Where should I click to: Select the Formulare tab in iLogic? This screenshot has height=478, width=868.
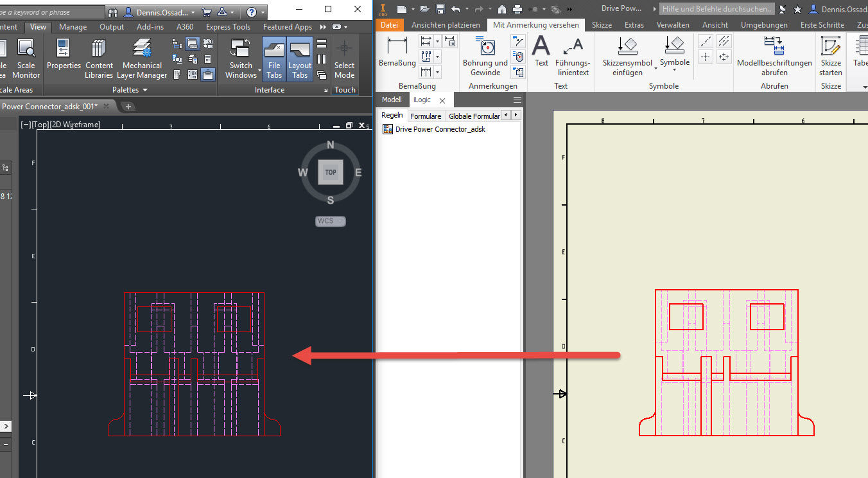click(x=426, y=116)
